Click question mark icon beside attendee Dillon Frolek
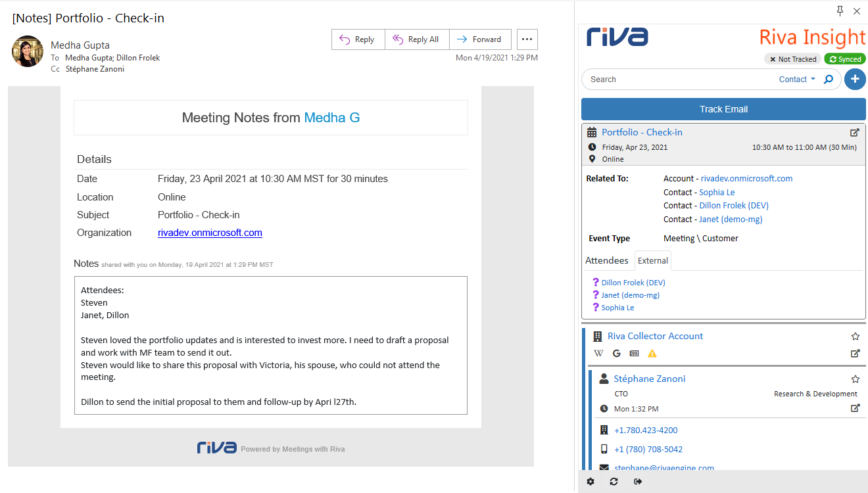 (596, 282)
